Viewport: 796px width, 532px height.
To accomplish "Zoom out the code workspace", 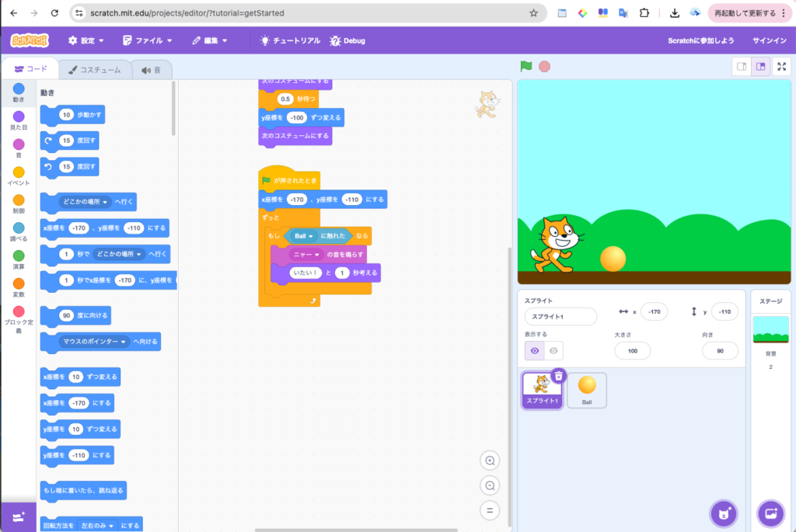I will point(490,485).
